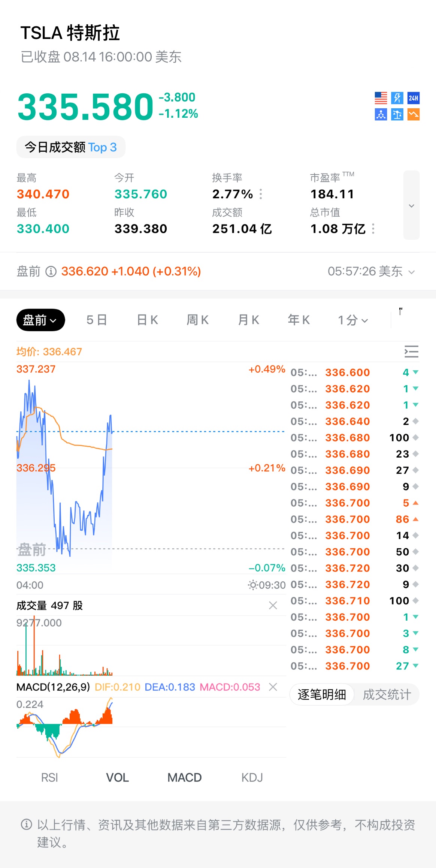
Task: Switch to the 日K chart tab
Action: click(147, 320)
